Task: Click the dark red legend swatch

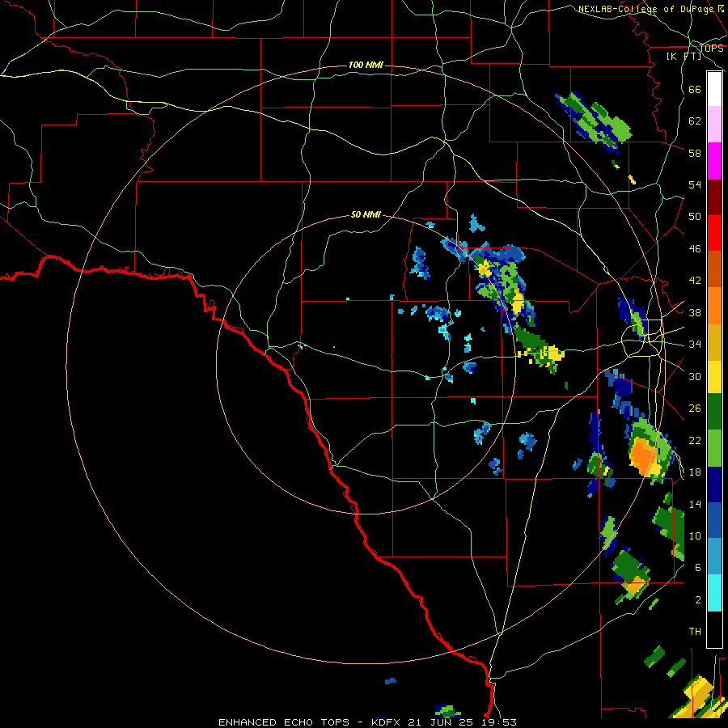Action: point(714,197)
